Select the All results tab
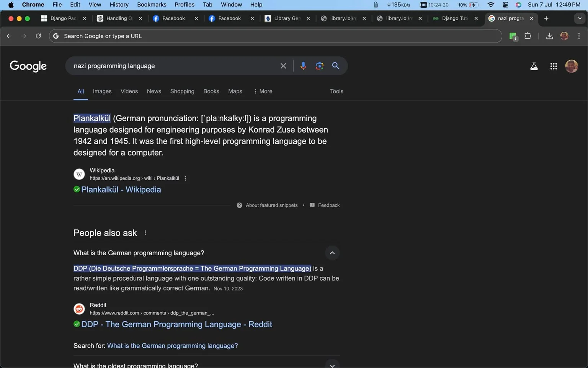The height and width of the screenshot is (368, 588). pos(81,91)
